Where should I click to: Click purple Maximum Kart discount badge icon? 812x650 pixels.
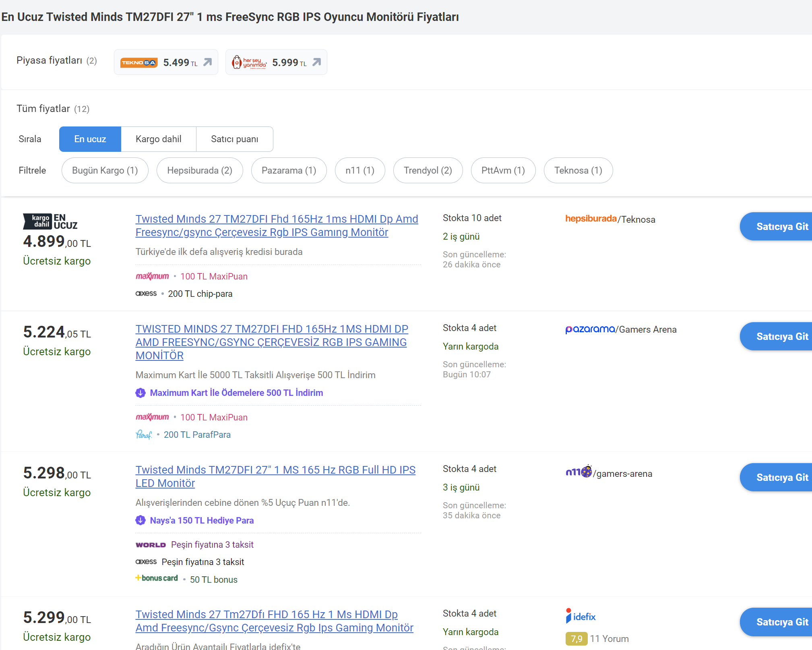click(140, 393)
